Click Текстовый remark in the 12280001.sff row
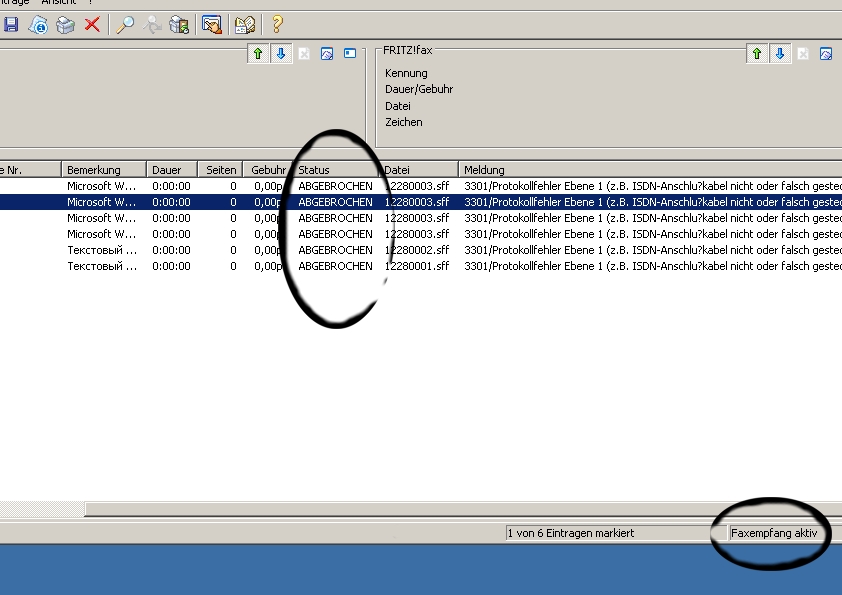Viewport: 842px width, 595px height. [102, 266]
